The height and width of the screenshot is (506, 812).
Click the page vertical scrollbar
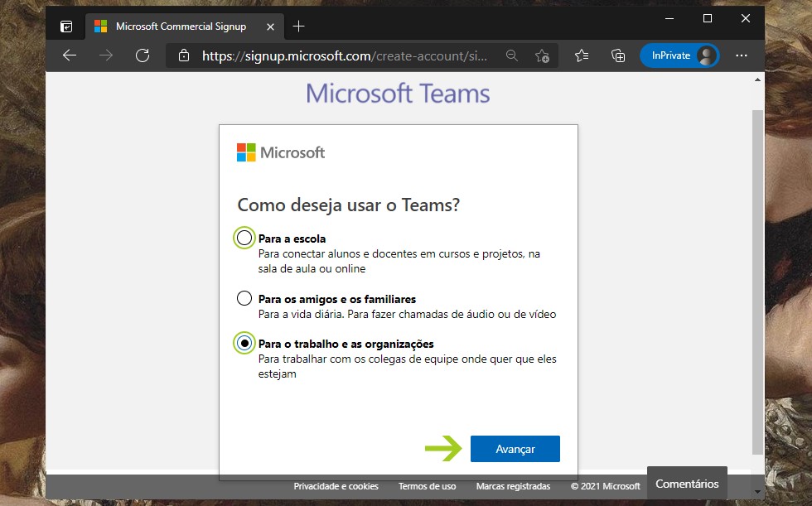tap(757, 273)
